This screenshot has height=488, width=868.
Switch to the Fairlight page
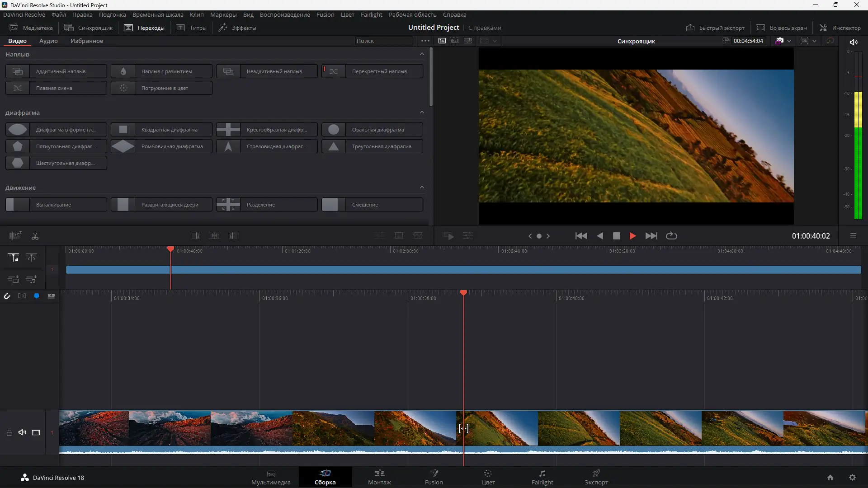coord(542,477)
